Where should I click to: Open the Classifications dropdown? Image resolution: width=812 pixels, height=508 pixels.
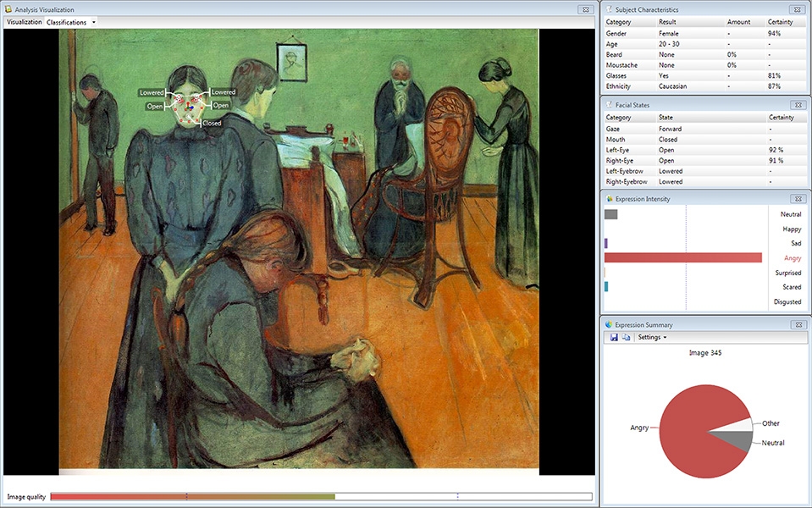click(71, 22)
